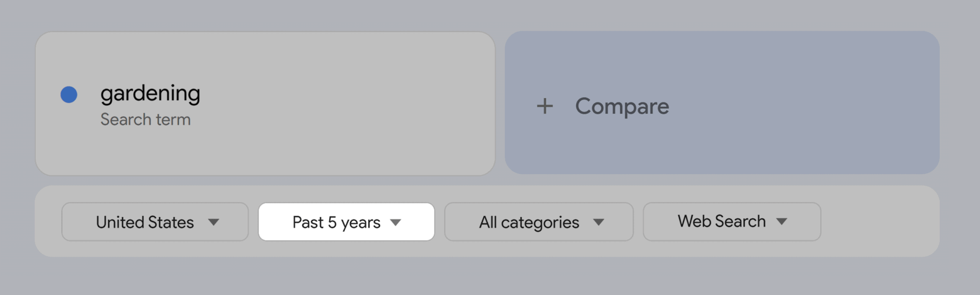Screen dimensions: 980x295
Task: Open the Web Search type dropdown
Action: [x=731, y=221]
